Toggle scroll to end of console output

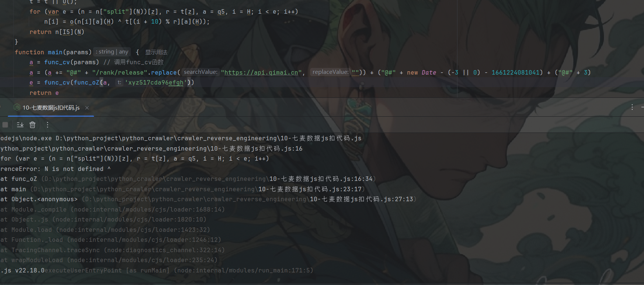pyautogui.click(x=20, y=125)
